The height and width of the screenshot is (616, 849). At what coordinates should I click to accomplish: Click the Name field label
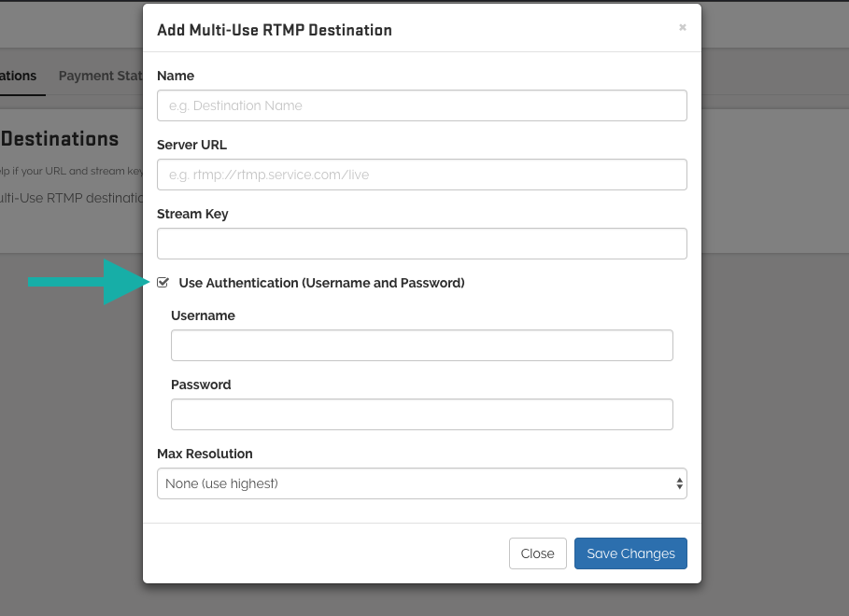tap(176, 76)
